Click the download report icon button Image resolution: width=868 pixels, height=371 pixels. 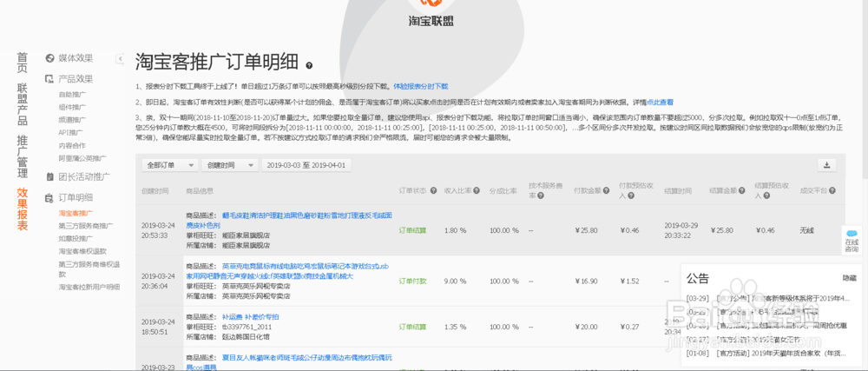pyautogui.click(x=827, y=165)
